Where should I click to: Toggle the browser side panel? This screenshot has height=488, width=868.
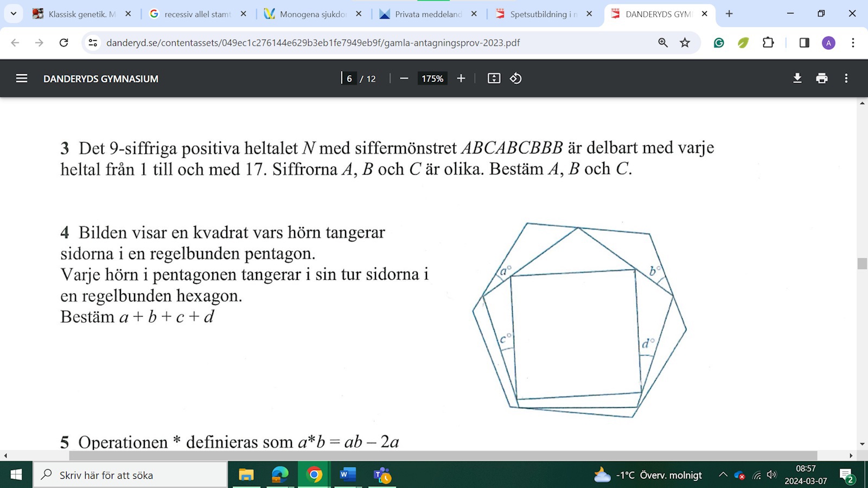pyautogui.click(x=804, y=43)
